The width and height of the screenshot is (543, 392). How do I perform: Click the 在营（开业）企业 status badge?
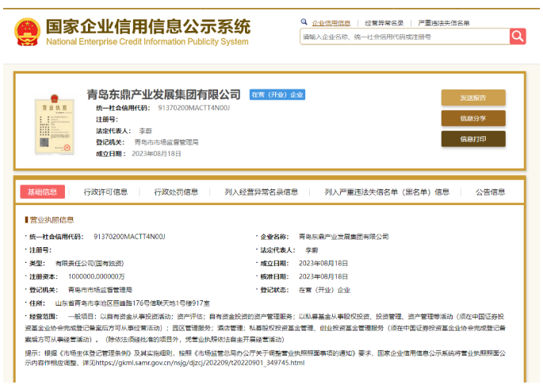277,95
